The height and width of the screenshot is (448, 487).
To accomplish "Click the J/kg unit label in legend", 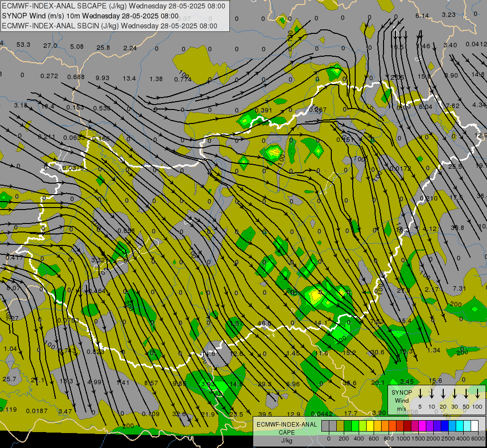I will (x=287, y=441).
